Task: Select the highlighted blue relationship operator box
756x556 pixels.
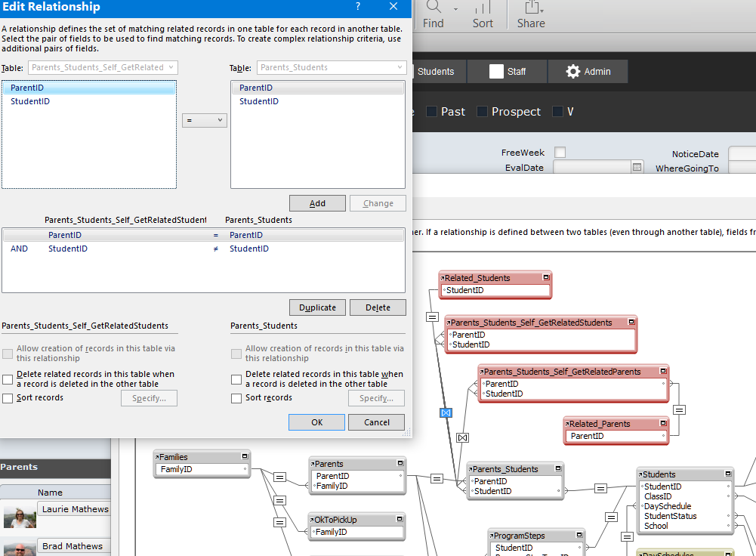Action: click(x=446, y=412)
